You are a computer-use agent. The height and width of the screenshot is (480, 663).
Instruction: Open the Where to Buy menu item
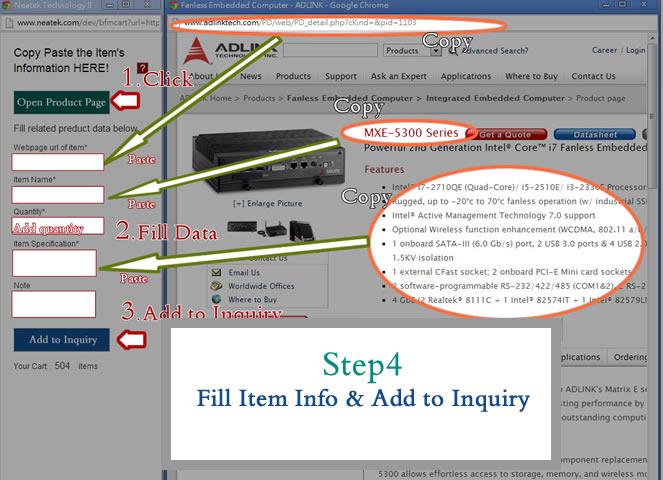click(x=531, y=76)
